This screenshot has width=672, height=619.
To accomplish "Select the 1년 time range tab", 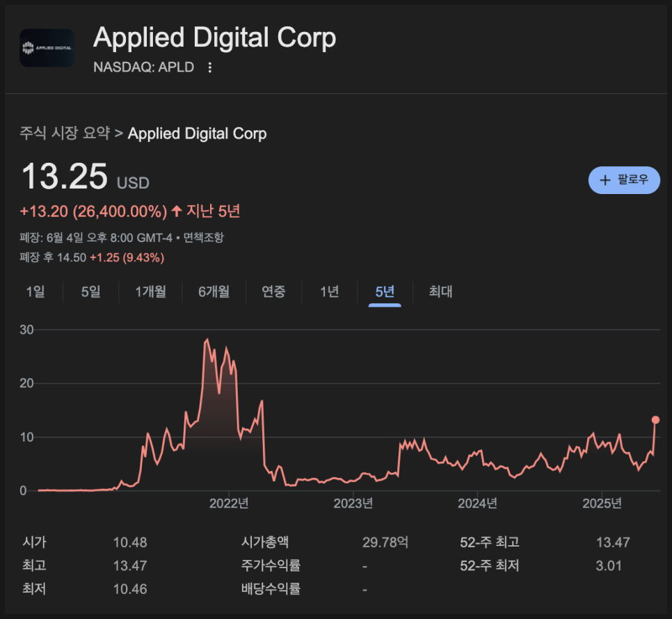I will click(329, 291).
